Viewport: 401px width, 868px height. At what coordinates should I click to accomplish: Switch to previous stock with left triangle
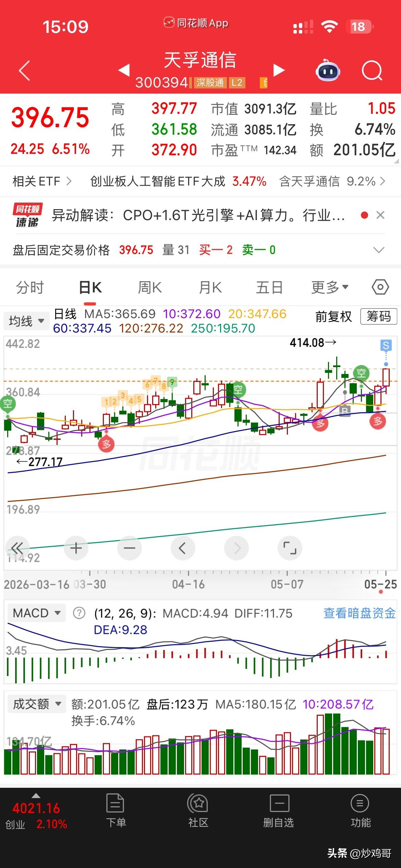click(x=124, y=70)
